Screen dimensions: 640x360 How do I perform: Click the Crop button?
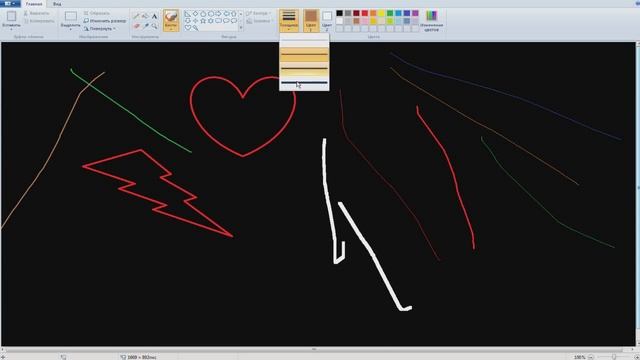97,13
